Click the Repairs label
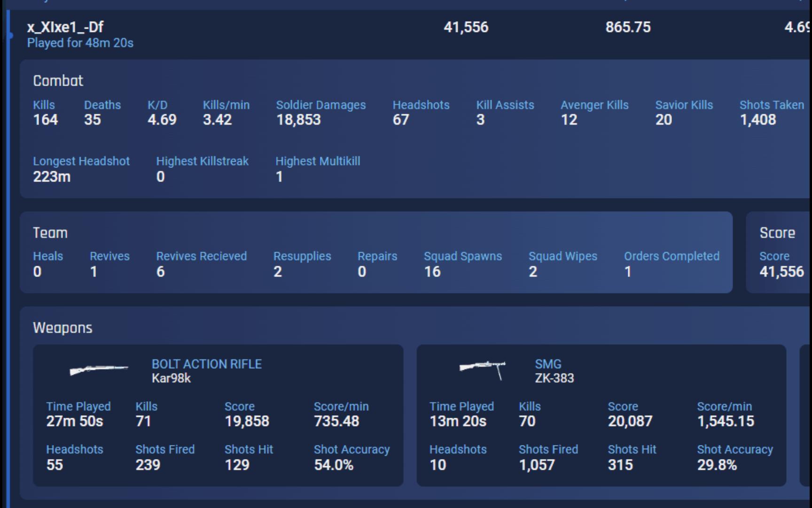Viewport: 812px width, 508px height. (x=377, y=256)
